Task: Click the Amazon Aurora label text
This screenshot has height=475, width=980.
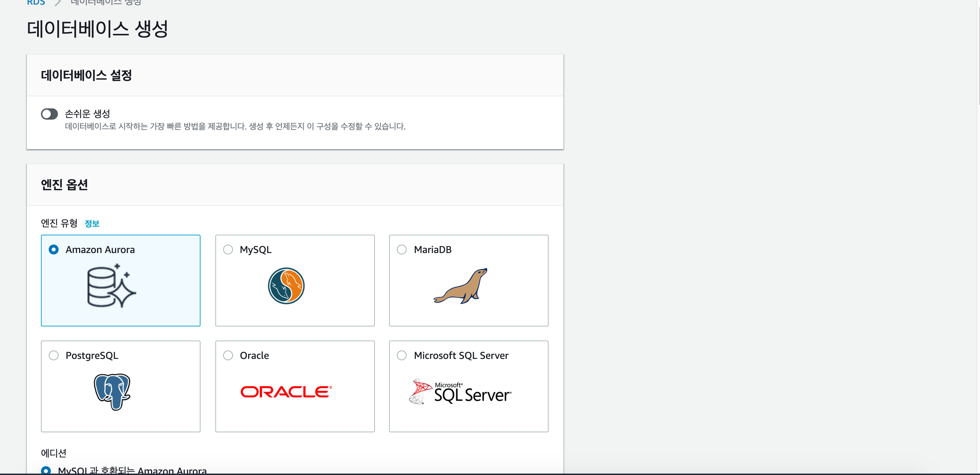Action: point(100,249)
